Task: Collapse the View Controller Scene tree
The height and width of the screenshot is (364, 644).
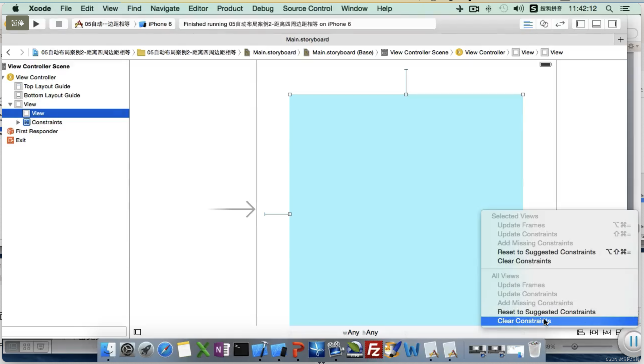Action: (x=3, y=66)
